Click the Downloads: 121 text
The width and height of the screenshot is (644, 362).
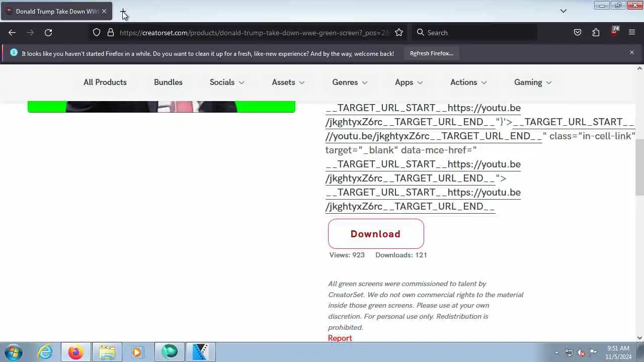pos(401,255)
